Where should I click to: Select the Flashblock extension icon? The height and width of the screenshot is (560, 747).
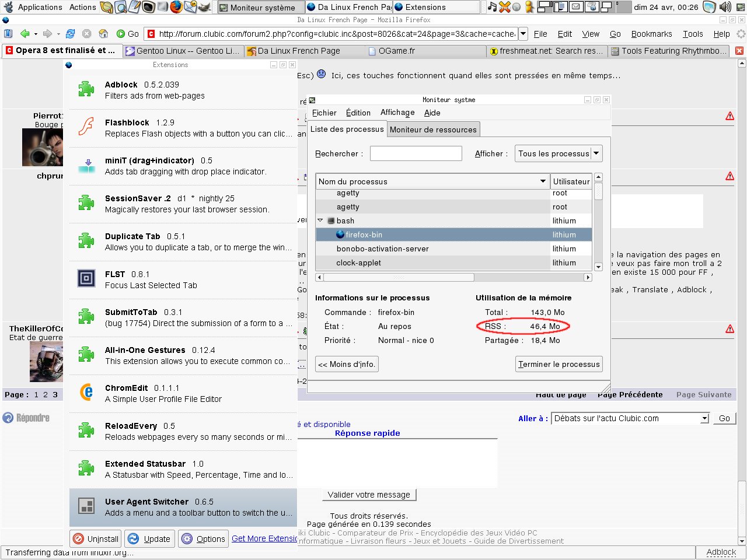[86, 127]
